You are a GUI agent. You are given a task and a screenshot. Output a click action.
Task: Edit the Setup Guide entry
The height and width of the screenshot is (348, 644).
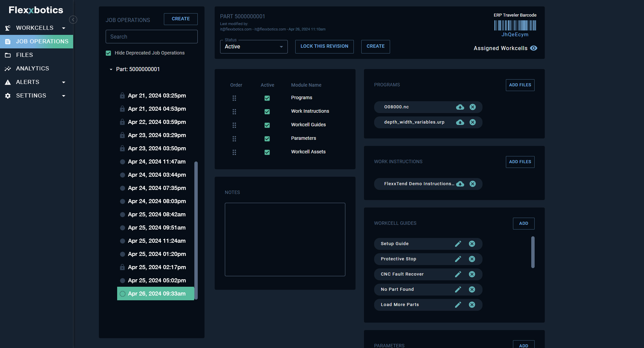tap(458, 244)
